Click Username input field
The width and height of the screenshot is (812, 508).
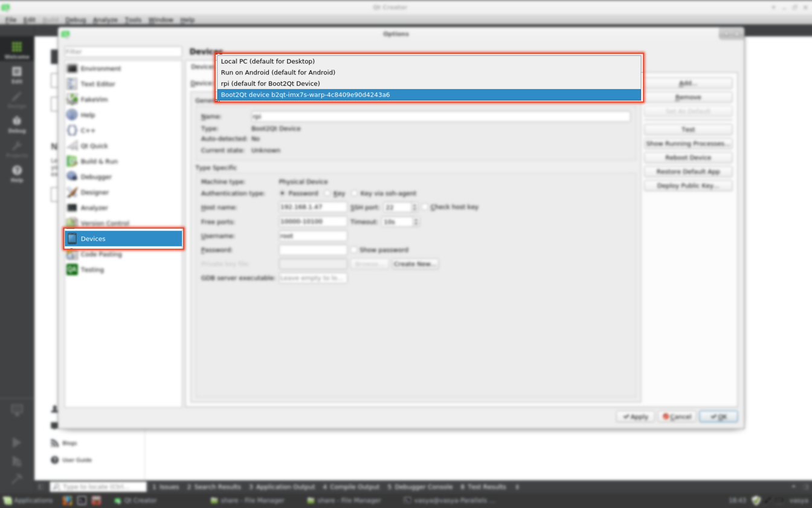tap(313, 236)
